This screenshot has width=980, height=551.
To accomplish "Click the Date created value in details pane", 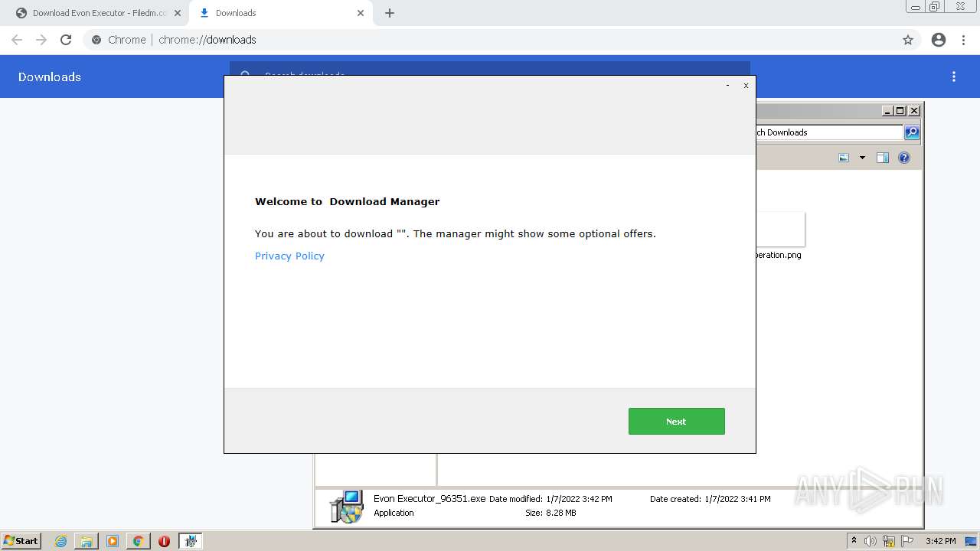I will [737, 499].
